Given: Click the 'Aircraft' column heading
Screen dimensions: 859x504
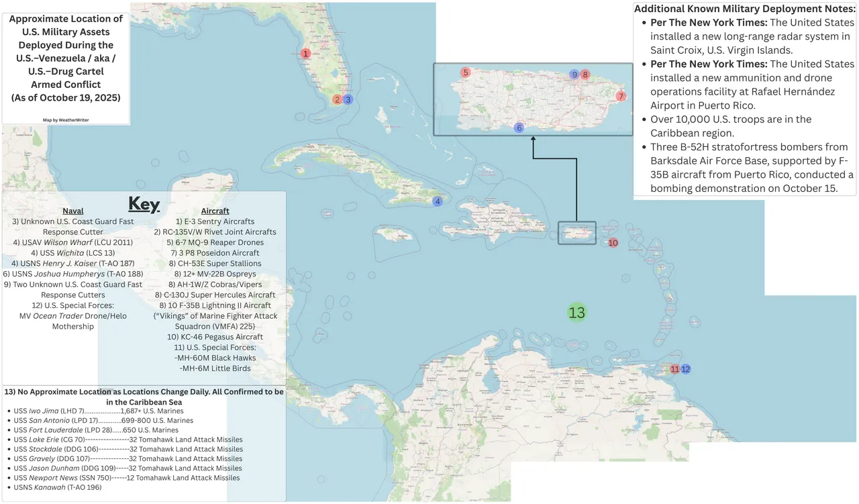Looking at the screenshot, I should click(215, 211).
